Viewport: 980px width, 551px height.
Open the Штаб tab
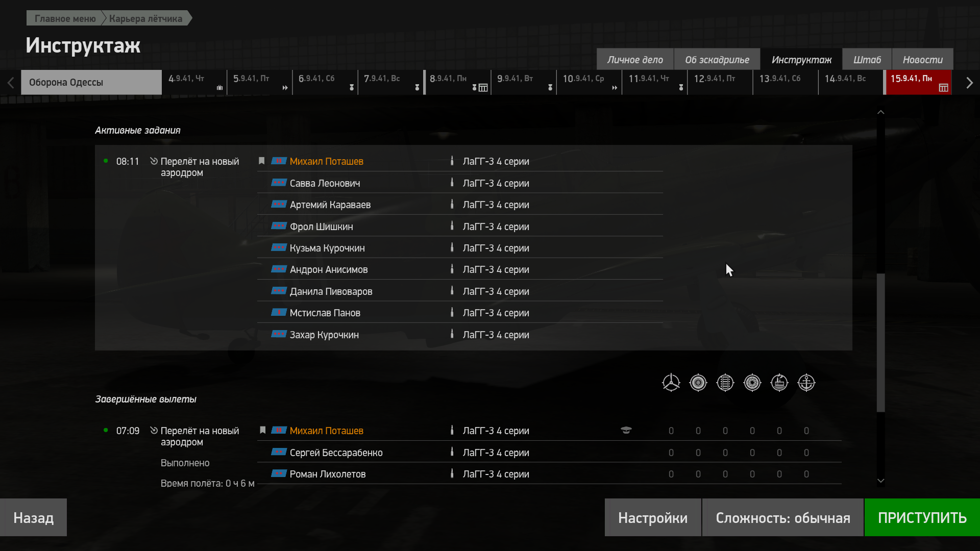867,60
